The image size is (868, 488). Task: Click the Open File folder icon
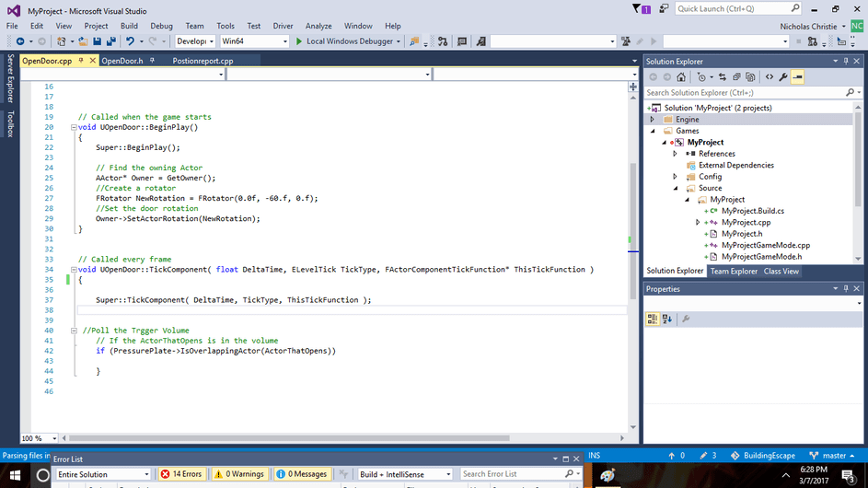click(83, 41)
